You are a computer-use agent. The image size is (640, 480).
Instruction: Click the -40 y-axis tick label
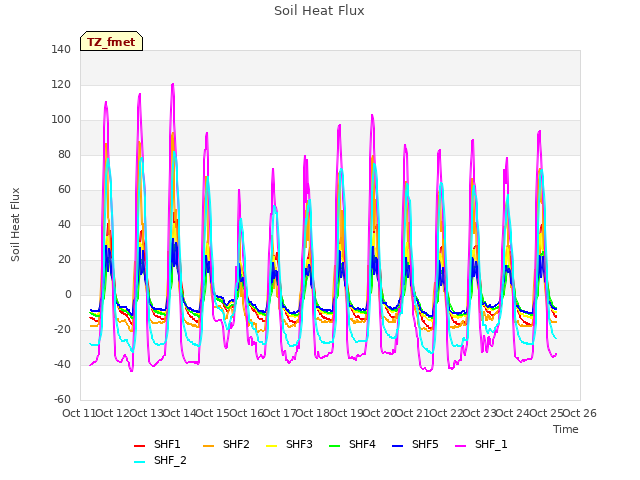[62, 364]
